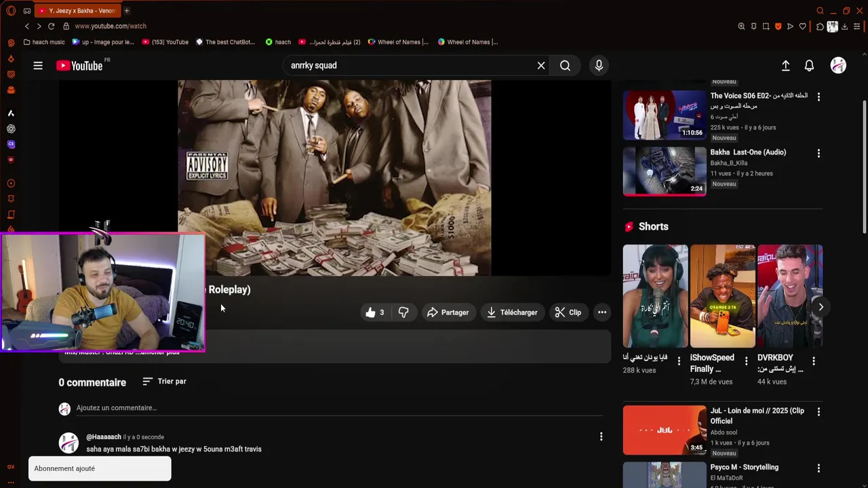This screenshot has height=488, width=868.
Task: Click the send/flow arrow icon
Action: pos(790,26)
